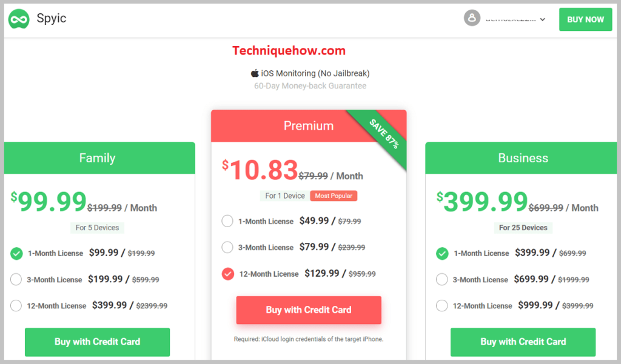
Task: Buy Premium plan with Credit Card
Action: coord(309,310)
